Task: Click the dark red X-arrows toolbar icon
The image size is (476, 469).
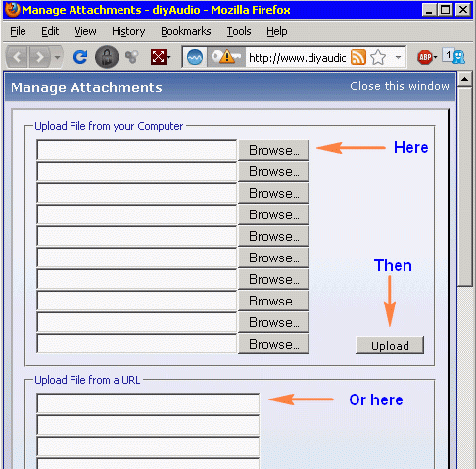Action: click(159, 57)
